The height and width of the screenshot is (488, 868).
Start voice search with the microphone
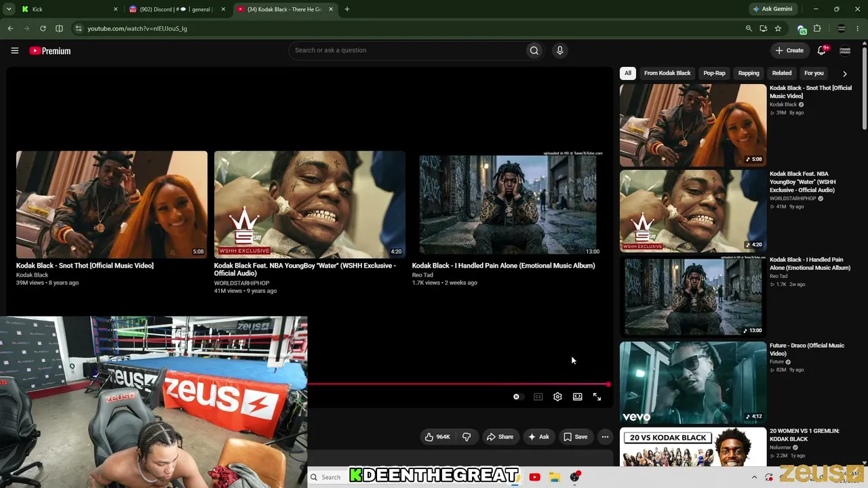(x=559, y=50)
